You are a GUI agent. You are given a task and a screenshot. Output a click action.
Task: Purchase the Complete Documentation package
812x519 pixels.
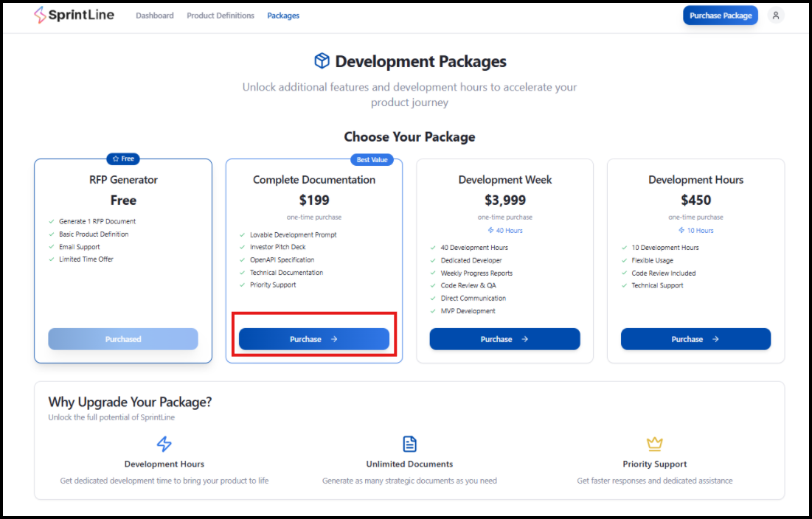click(x=314, y=339)
